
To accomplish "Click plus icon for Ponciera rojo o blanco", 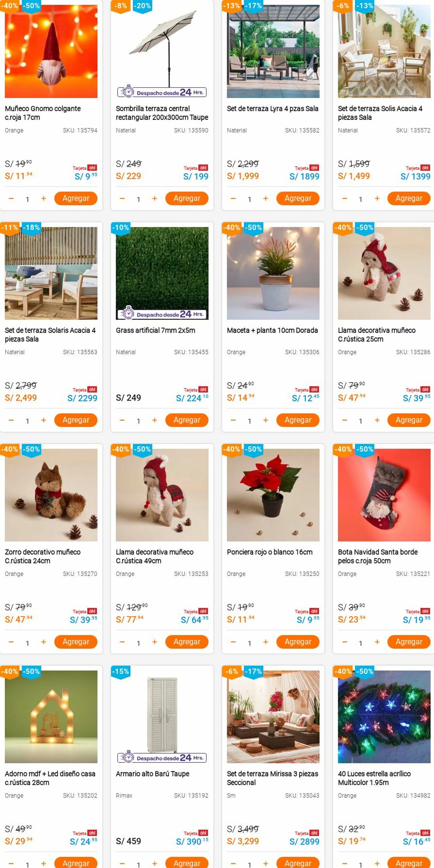I will tap(266, 642).
